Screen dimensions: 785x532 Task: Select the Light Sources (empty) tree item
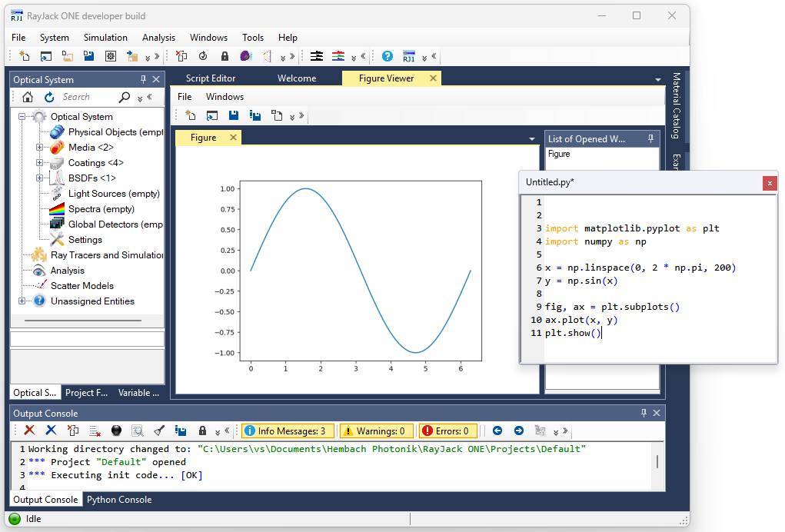[114, 194]
